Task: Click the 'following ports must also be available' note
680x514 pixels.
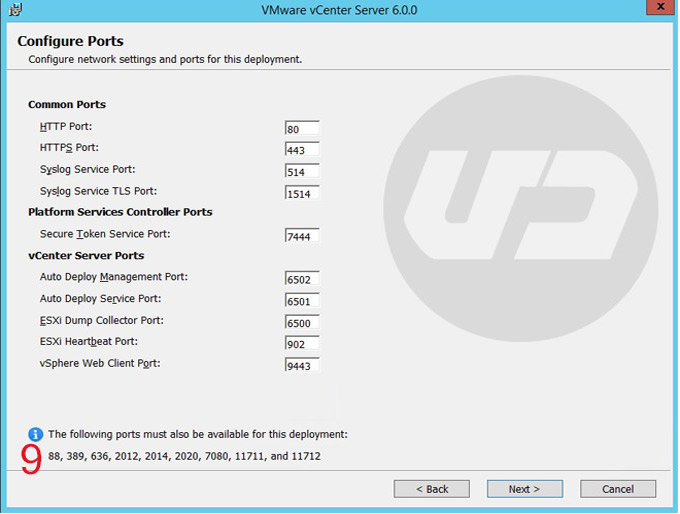Action: 198,434
